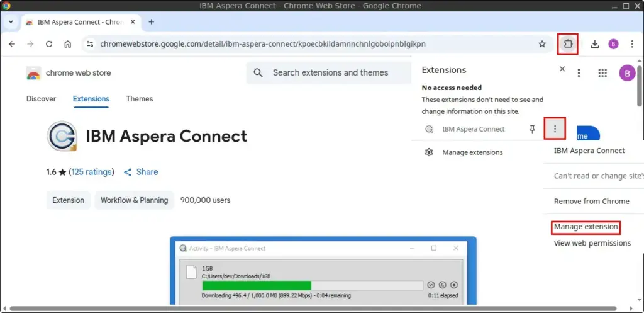Close the Extensions popup panel
This screenshot has width=644, height=313.
tap(562, 69)
